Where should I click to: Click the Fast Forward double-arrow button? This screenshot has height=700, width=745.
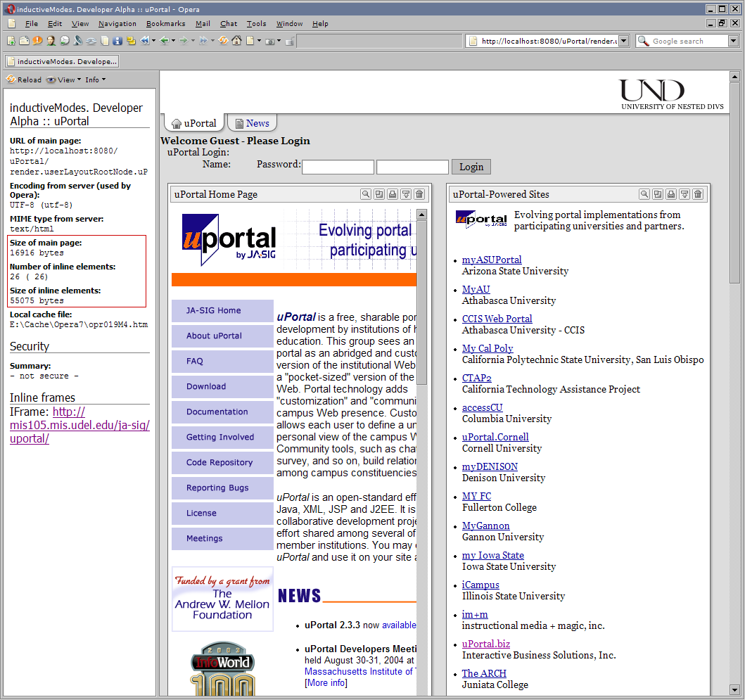[204, 41]
